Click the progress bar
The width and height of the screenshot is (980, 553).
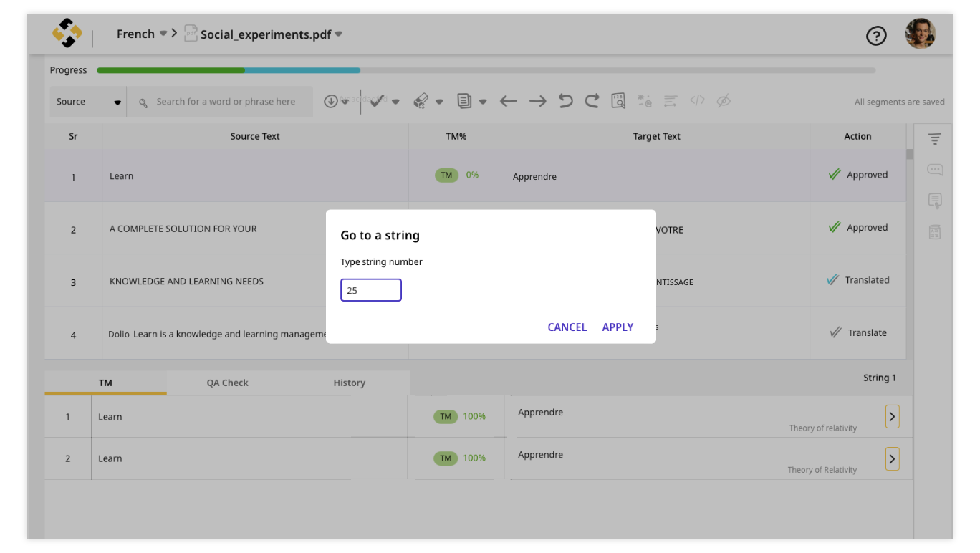pyautogui.click(x=486, y=70)
